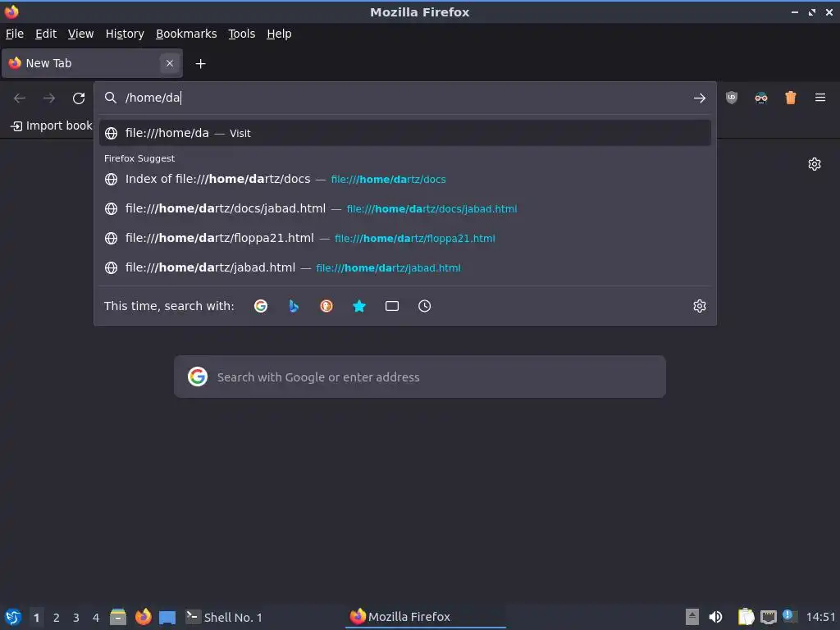This screenshot has width=840, height=630.
Task: Open new tab page personalize gear
Action: click(815, 164)
